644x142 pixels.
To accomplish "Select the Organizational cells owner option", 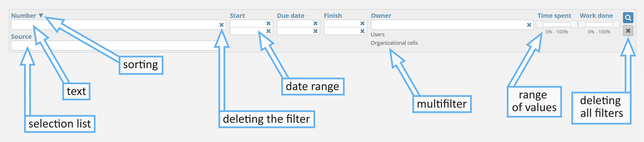I will (394, 43).
